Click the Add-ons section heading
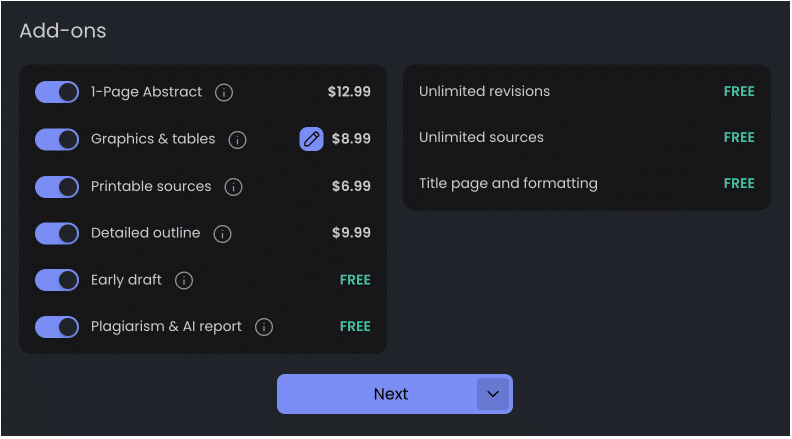 coord(63,31)
